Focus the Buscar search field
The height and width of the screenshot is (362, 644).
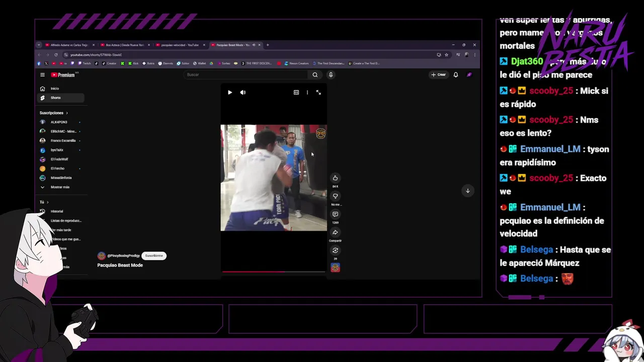tap(247, 74)
